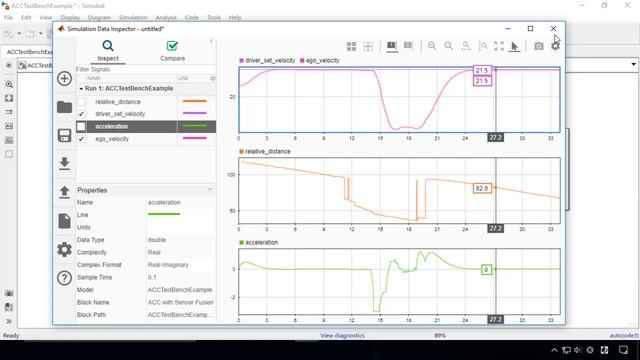Viewport: 640px width, 360px height.
Task: Open the ACCTestBenchExample model tab in Simulink
Action: pos(29,52)
